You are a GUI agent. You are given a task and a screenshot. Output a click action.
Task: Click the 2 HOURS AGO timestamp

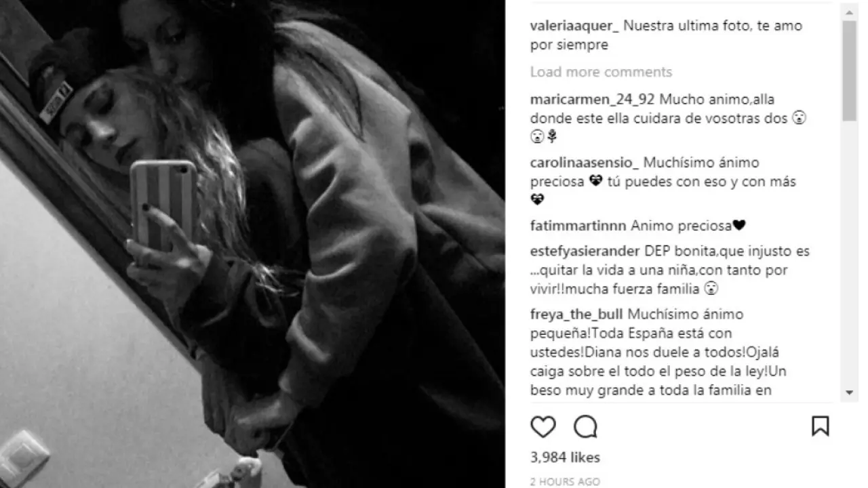pyautogui.click(x=565, y=482)
